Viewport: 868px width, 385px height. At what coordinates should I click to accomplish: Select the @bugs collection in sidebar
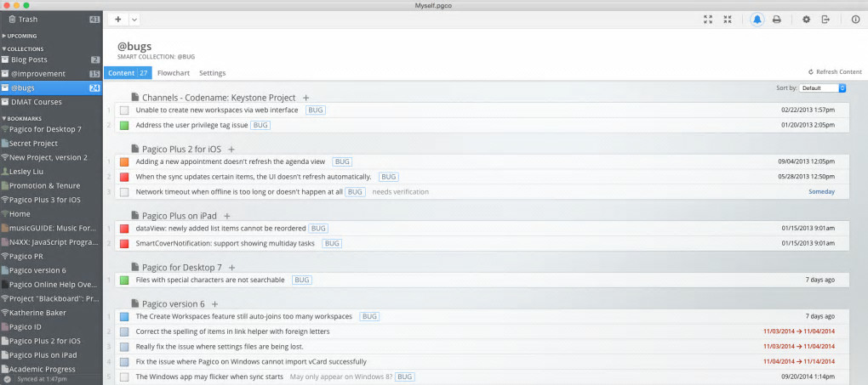coord(51,88)
